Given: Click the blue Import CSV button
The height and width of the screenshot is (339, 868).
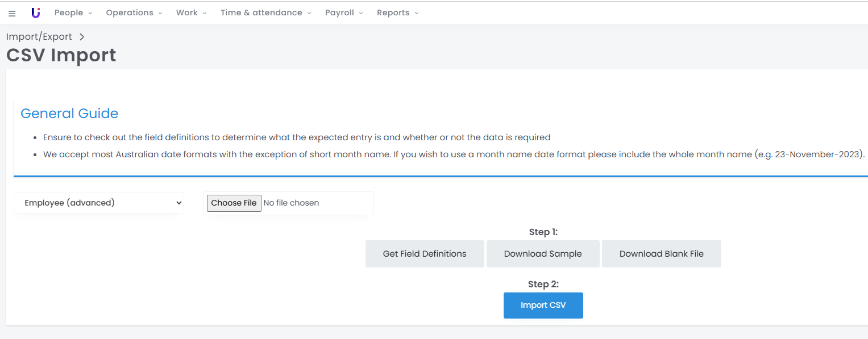Looking at the screenshot, I should [x=543, y=305].
